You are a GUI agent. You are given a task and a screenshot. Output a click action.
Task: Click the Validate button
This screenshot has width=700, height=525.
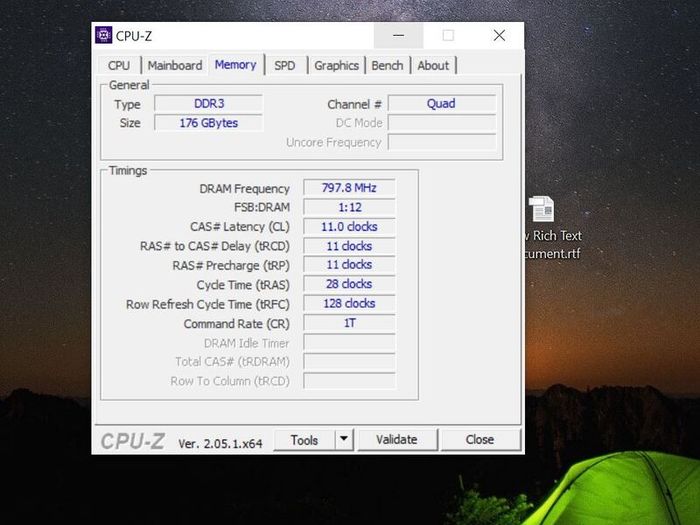tap(397, 440)
